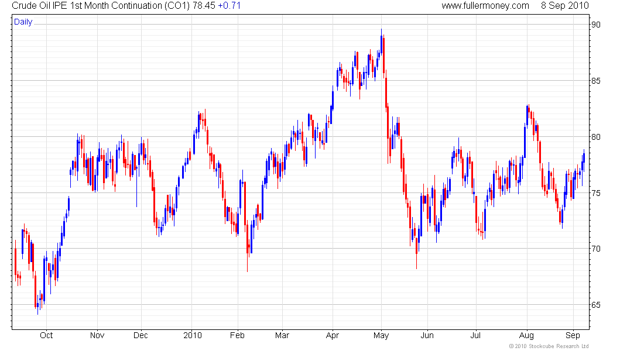This screenshot has height=351, width=644.
Task: Click the Jun label on time axis
Action: (427, 335)
